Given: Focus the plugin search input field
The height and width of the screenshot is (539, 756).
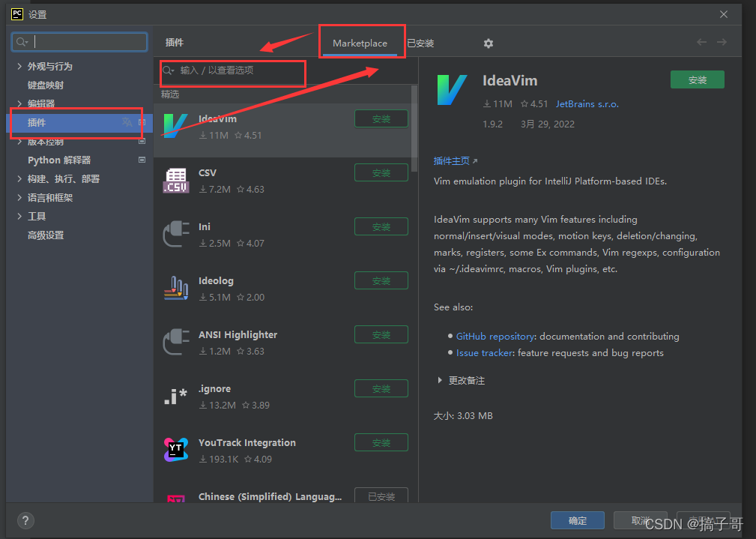Looking at the screenshot, I should (233, 70).
